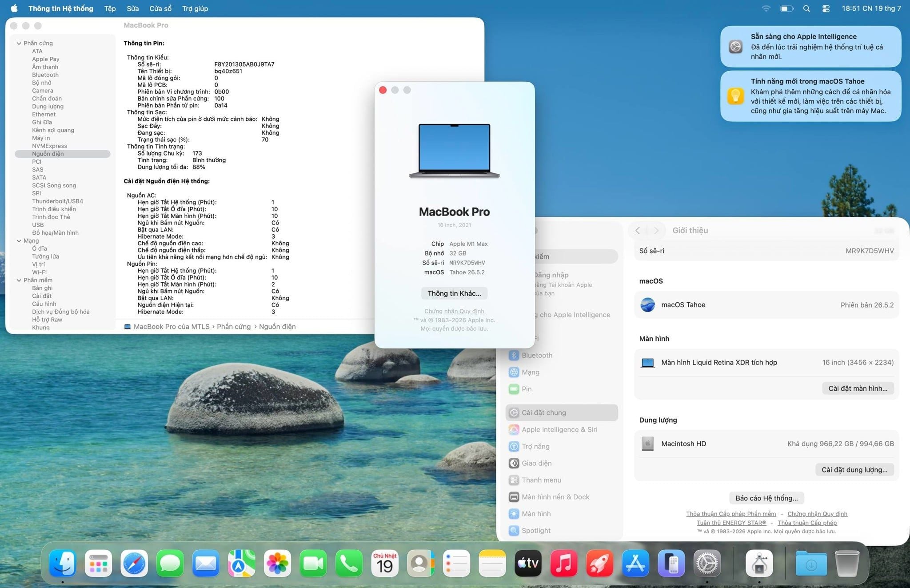Open Tính năng mới trong macOS Tahoe notification
The width and height of the screenshot is (910, 588).
(x=810, y=96)
